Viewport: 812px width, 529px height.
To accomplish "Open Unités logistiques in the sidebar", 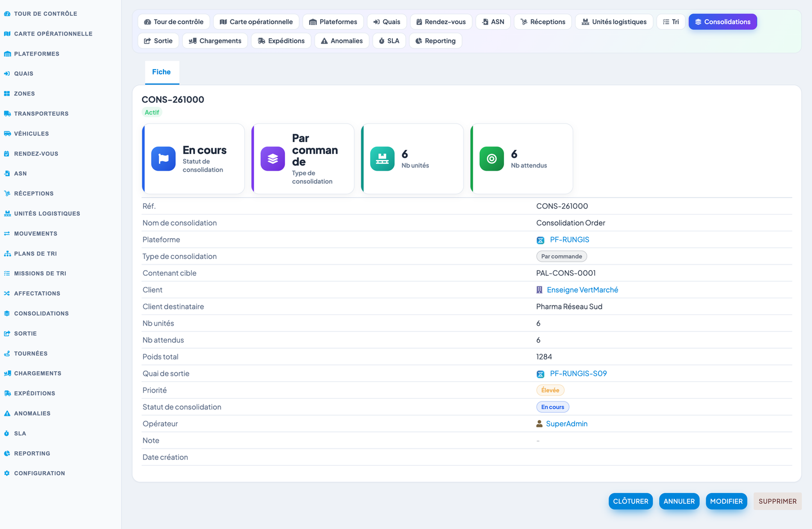I will tap(42, 213).
